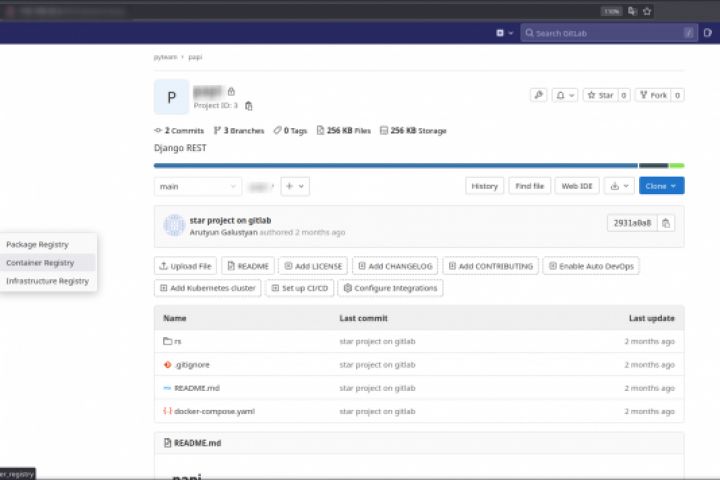Open the README button
The width and height of the screenshot is (720, 480).
click(x=248, y=266)
